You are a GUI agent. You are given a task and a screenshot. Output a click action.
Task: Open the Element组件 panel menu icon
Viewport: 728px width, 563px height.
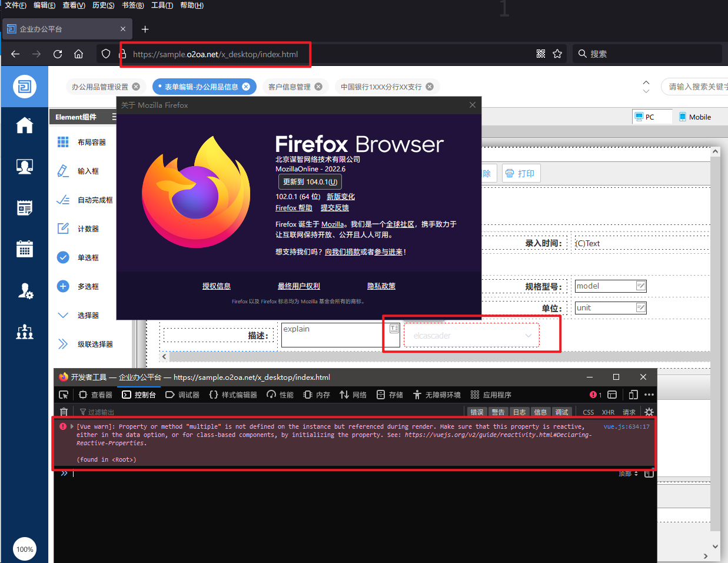pyautogui.click(x=114, y=117)
